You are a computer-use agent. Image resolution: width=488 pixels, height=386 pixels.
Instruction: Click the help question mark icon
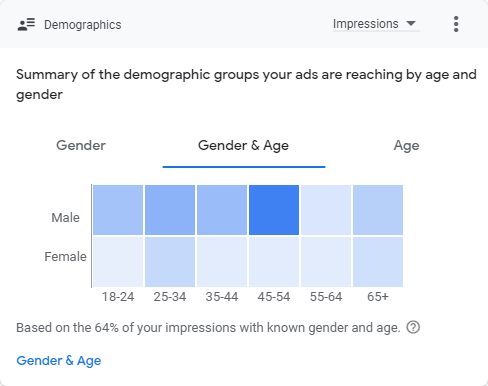[x=413, y=327]
